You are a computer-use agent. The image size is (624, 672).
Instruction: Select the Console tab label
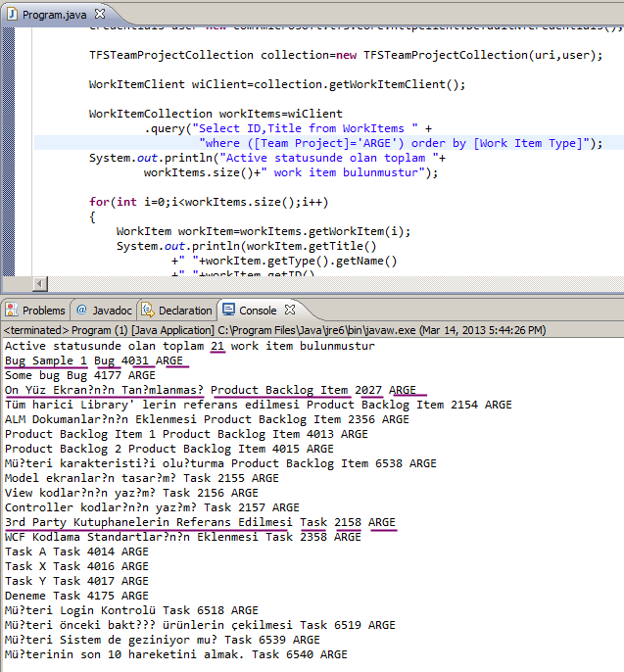258,310
